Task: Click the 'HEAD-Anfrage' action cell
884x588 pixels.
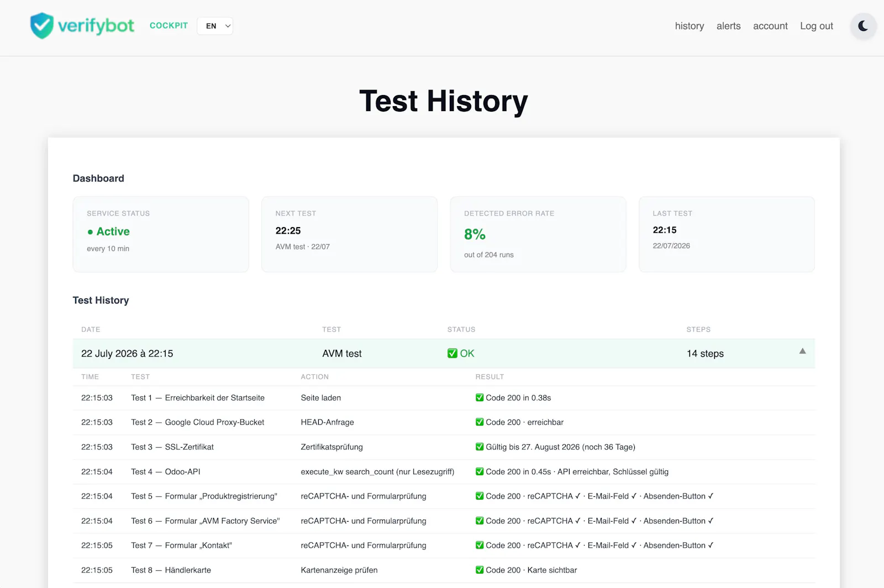Action: coord(327,422)
